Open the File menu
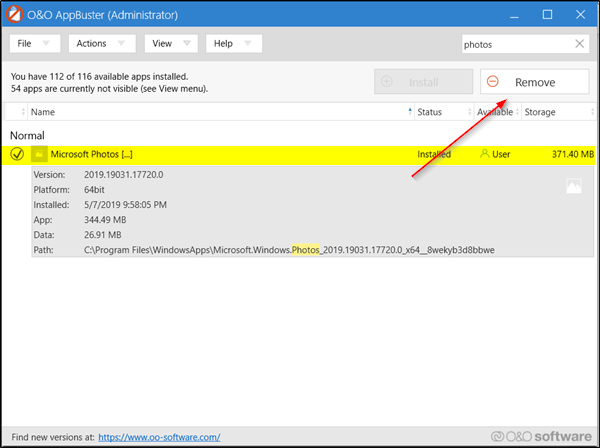The height and width of the screenshot is (448, 600). tap(35, 44)
